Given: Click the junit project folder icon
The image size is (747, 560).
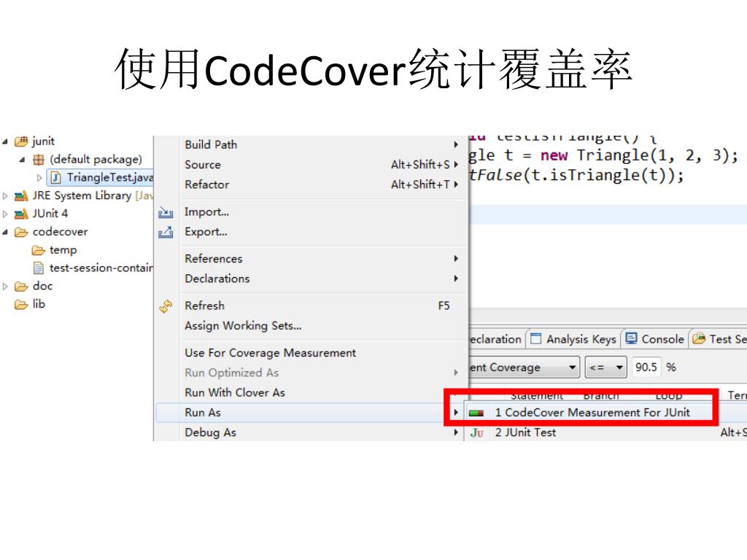Looking at the screenshot, I should (21, 141).
